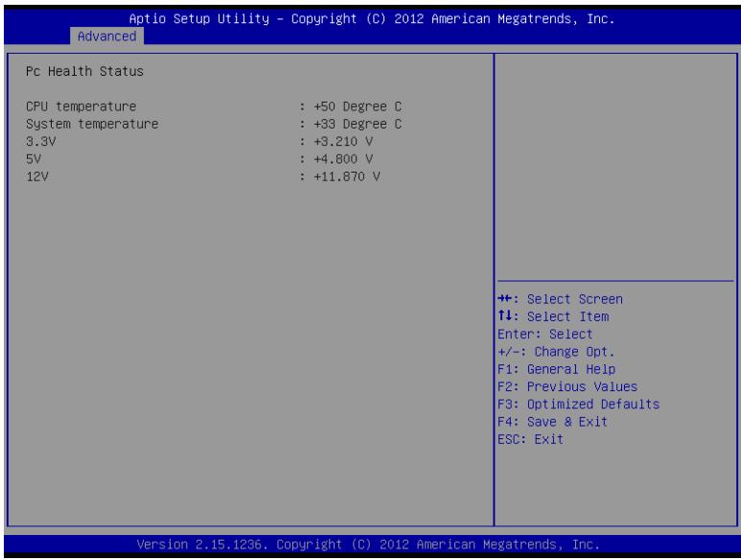Click the +33 Degree C value
This screenshot has width=741, height=560.
(358, 125)
